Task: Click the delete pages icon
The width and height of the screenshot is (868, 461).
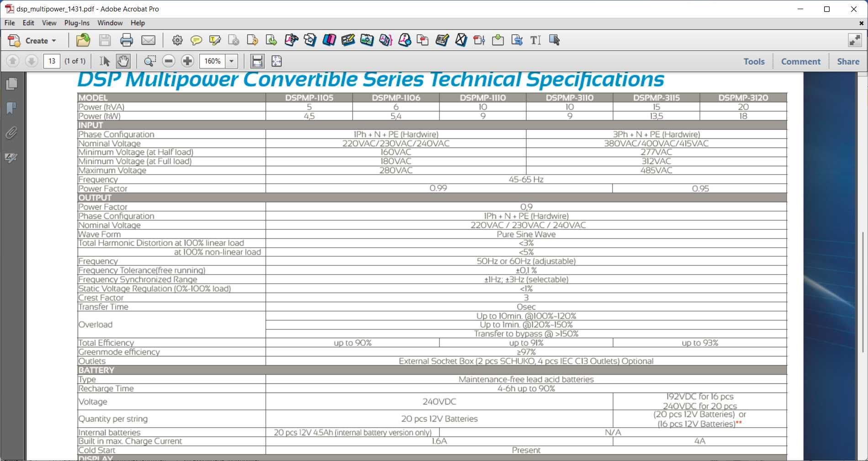Action: pos(233,41)
